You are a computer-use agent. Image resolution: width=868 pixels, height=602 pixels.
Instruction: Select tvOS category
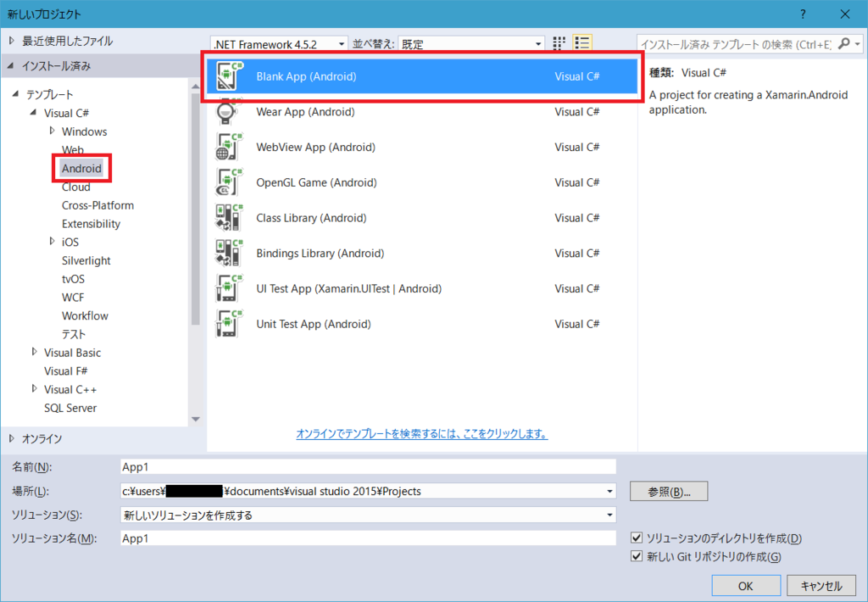point(73,279)
